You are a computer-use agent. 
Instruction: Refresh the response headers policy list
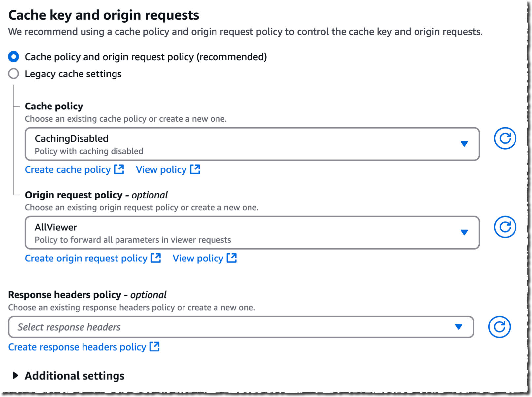[499, 327]
